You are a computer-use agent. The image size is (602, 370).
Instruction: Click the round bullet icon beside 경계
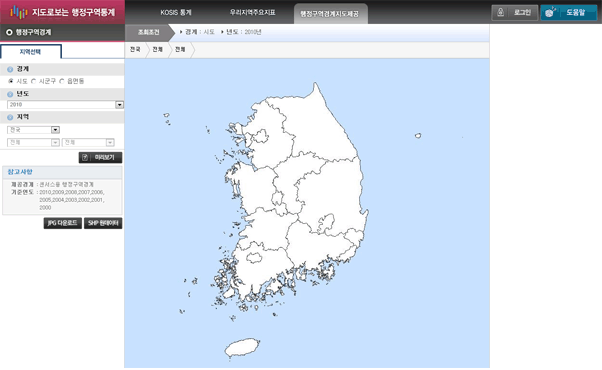click(x=10, y=69)
